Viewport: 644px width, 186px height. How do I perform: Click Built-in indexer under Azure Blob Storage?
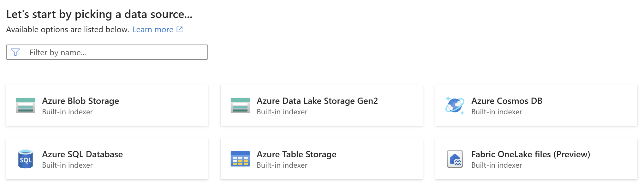(x=67, y=112)
